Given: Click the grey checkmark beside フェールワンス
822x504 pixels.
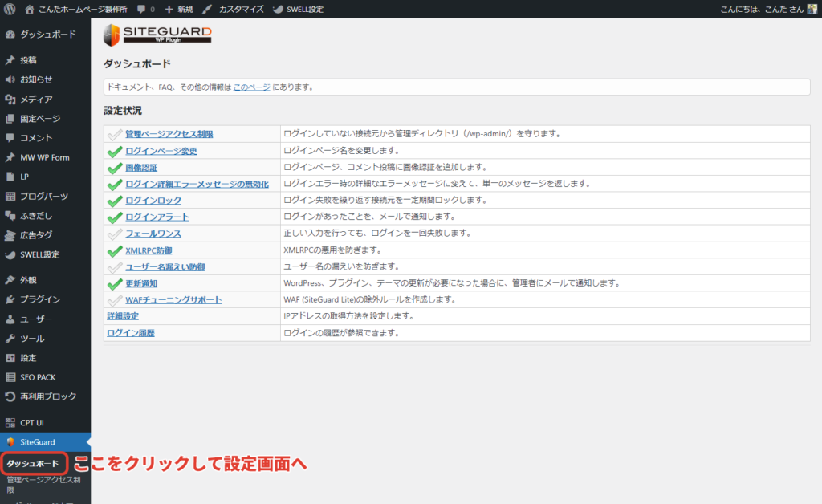Looking at the screenshot, I should (x=114, y=234).
